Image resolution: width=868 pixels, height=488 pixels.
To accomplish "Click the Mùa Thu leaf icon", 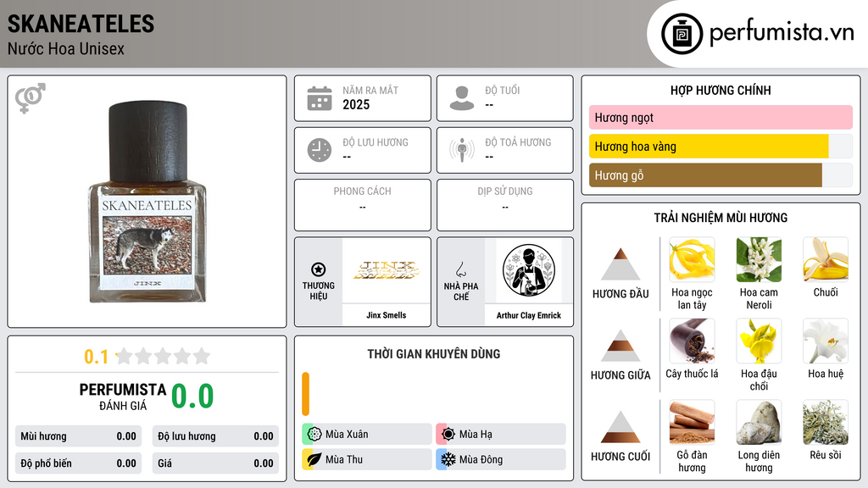I will pos(314,459).
